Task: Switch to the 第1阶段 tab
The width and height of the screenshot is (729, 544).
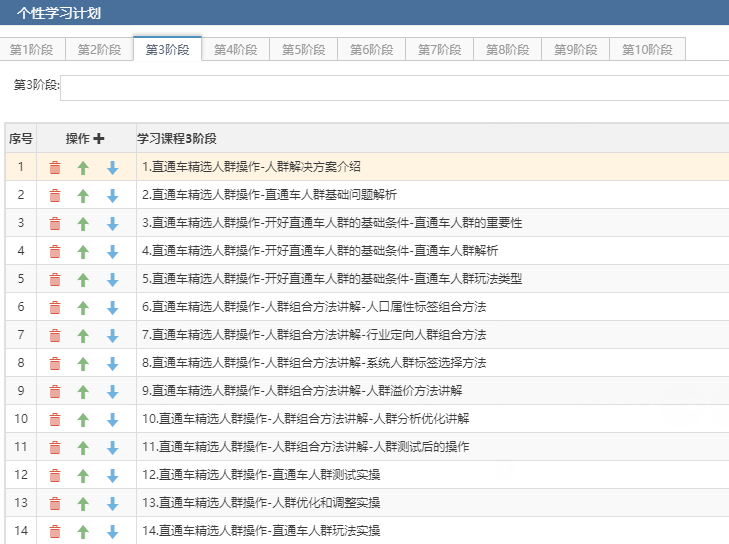Action: click(32, 49)
